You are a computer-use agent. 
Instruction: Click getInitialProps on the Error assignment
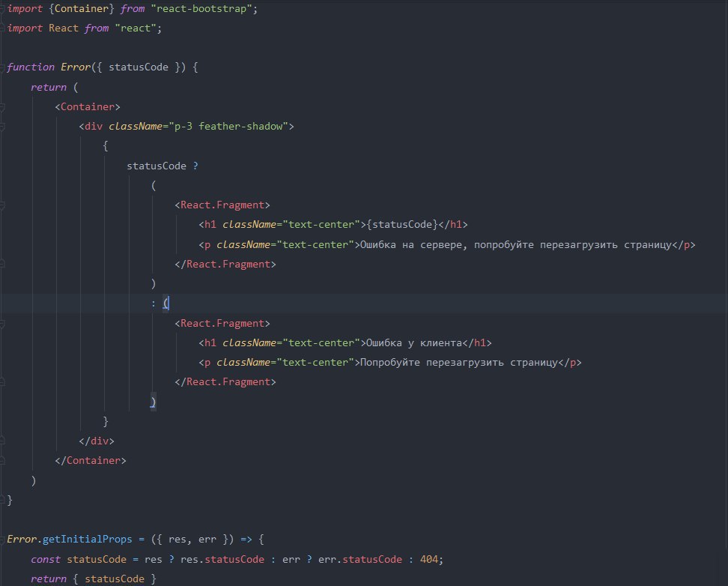point(88,540)
